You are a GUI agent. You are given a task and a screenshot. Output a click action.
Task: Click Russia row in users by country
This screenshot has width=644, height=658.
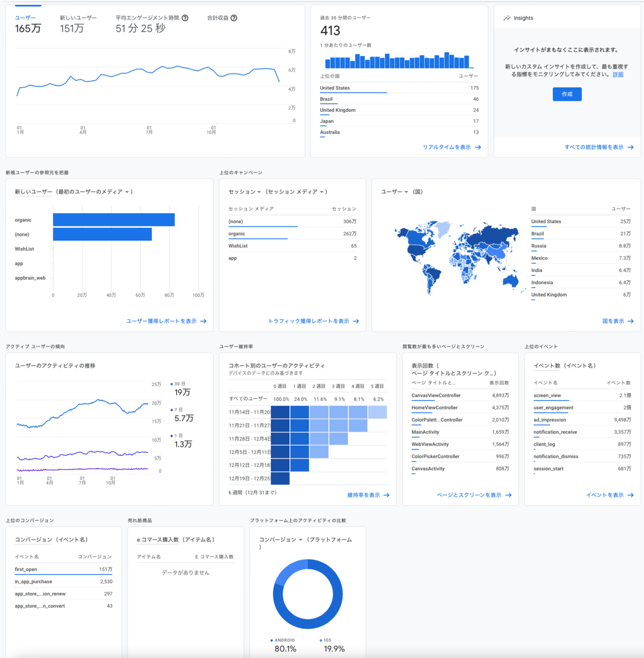(581, 246)
